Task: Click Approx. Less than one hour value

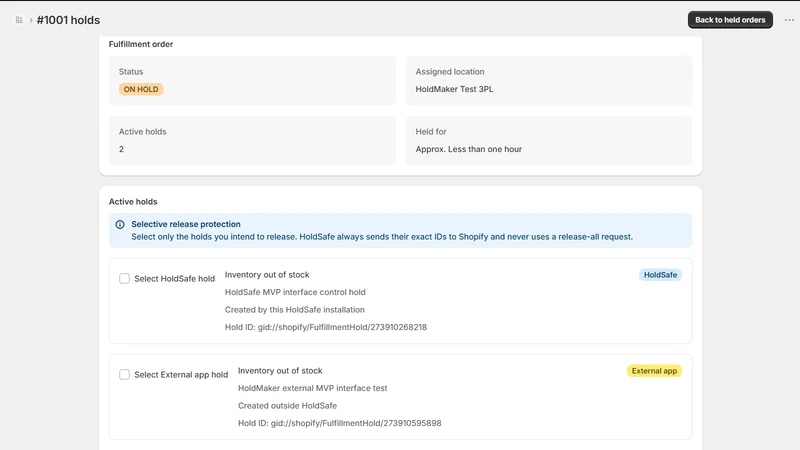Action: 468,149
